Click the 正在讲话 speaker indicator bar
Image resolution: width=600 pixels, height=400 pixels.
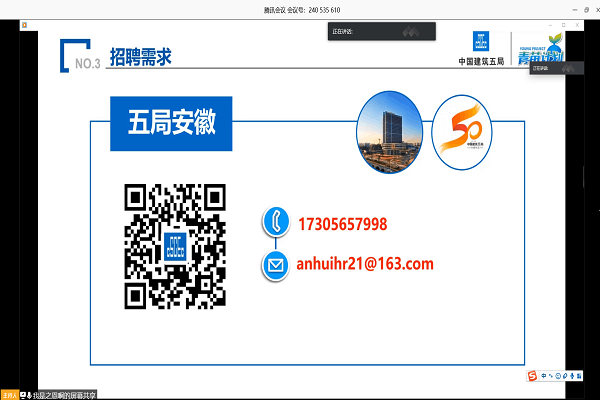click(380, 32)
